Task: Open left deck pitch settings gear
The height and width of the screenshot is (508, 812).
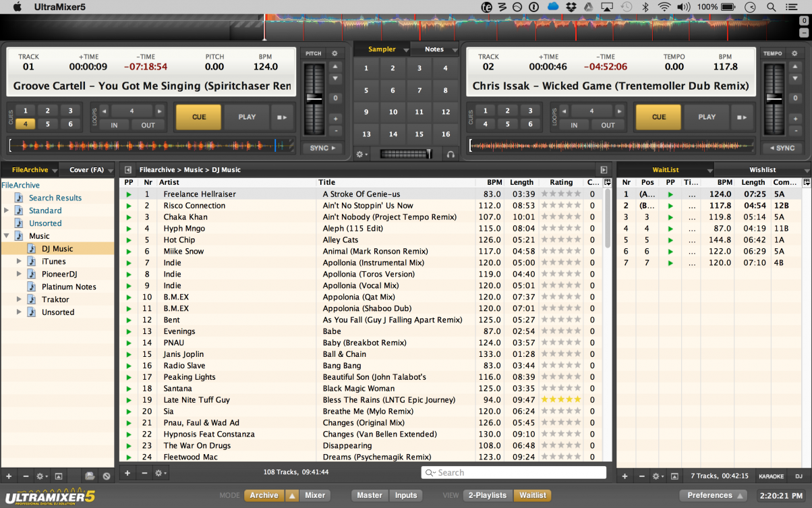Action: [335, 53]
